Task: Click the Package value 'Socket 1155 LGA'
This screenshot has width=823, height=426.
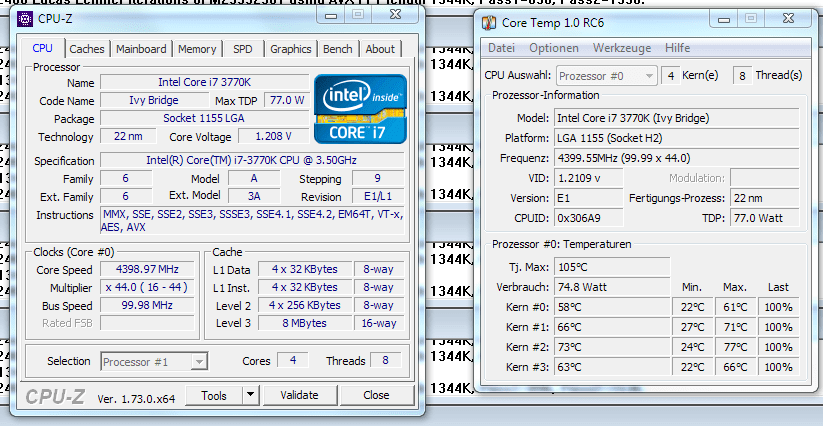Action: tap(204, 118)
